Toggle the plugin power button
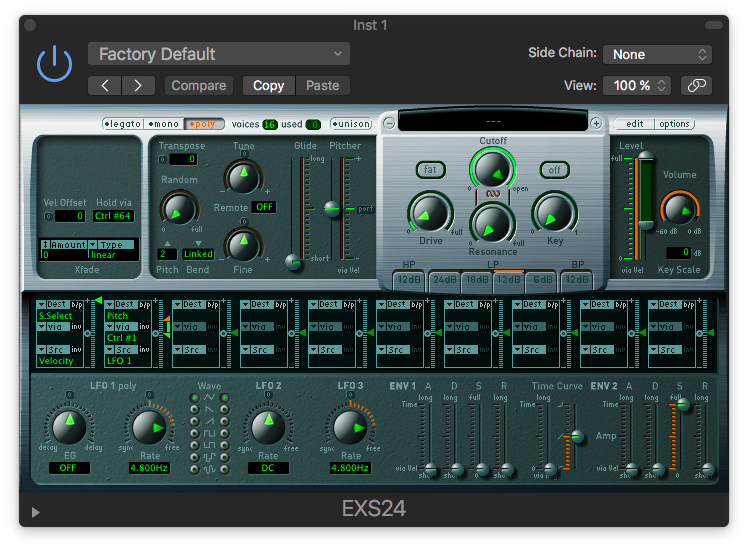The width and height of the screenshot is (748, 550). coord(54,64)
